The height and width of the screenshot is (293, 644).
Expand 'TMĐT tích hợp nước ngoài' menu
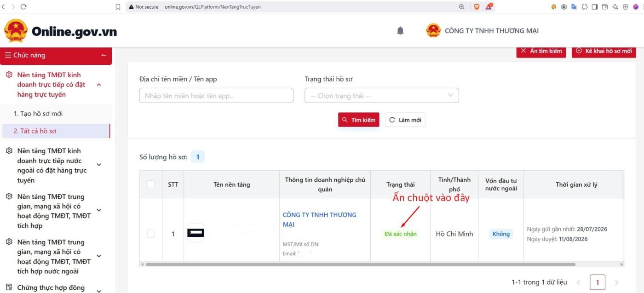tap(98, 256)
